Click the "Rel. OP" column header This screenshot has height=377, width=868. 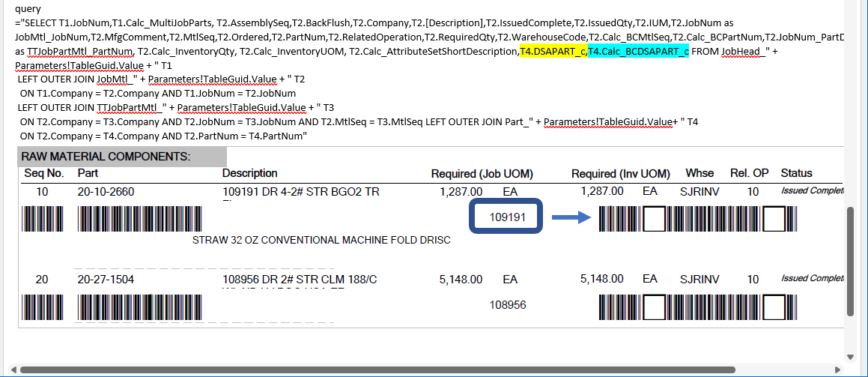pyautogui.click(x=749, y=173)
